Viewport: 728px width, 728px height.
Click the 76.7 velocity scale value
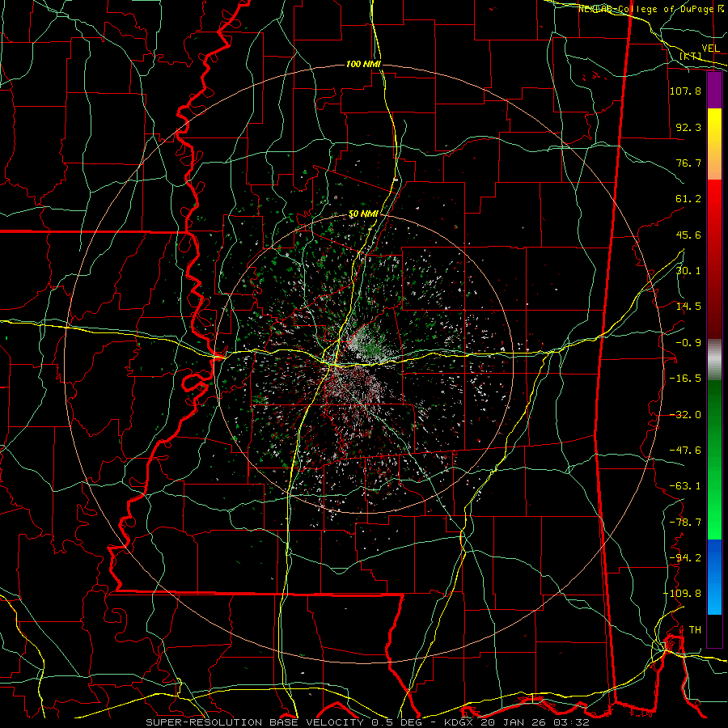[688, 163]
